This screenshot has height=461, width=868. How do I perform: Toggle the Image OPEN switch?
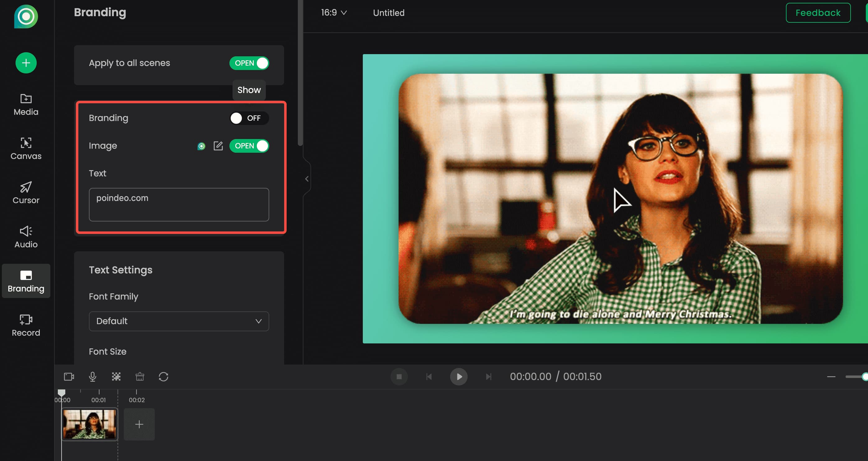tap(249, 146)
